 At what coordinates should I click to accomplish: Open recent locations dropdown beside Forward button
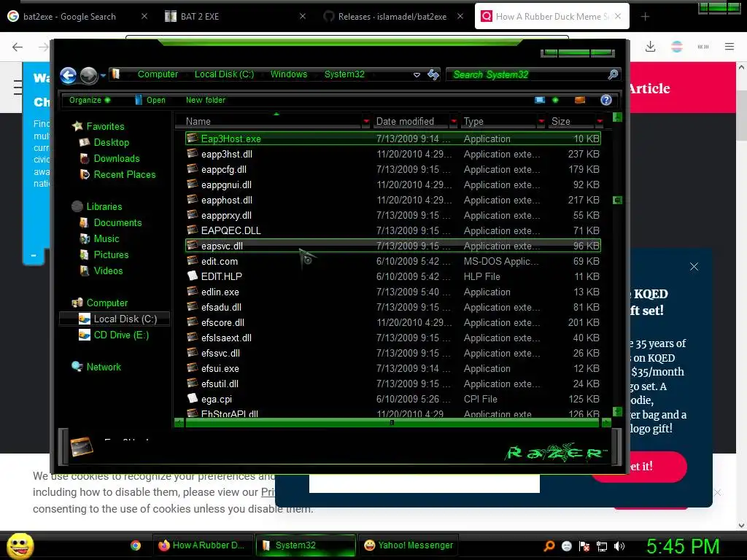[103, 75]
